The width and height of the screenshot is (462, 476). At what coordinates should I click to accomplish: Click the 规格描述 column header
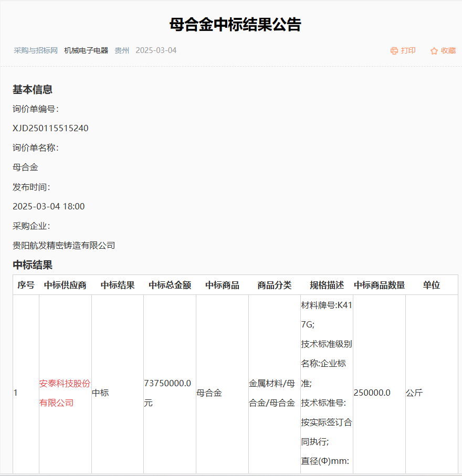pos(327,285)
